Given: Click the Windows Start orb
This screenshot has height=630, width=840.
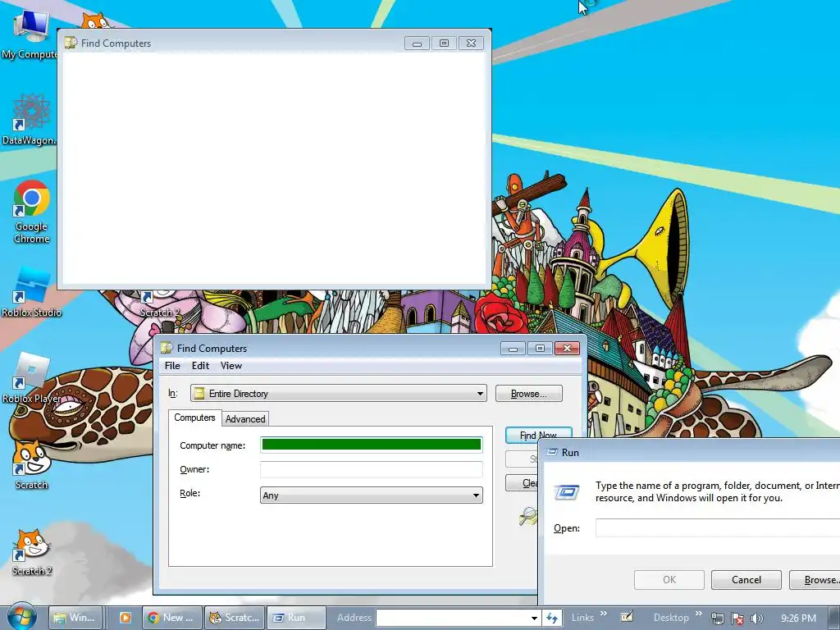Looking at the screenshot, I should [21, 617].
